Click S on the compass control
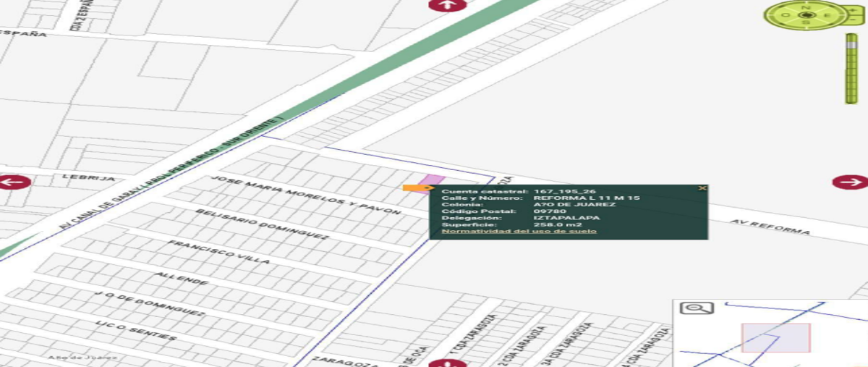 (x=806, y=22)
